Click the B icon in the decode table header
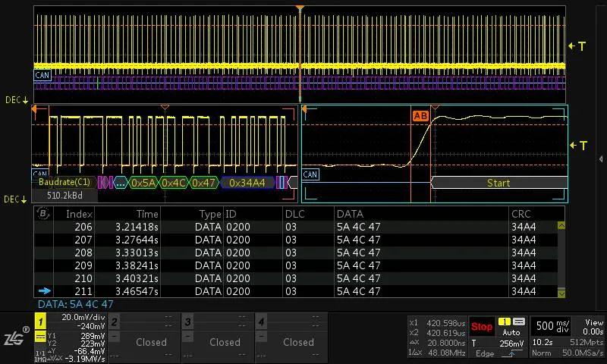This screenshot has width=607, height=364. pos(42,214)
